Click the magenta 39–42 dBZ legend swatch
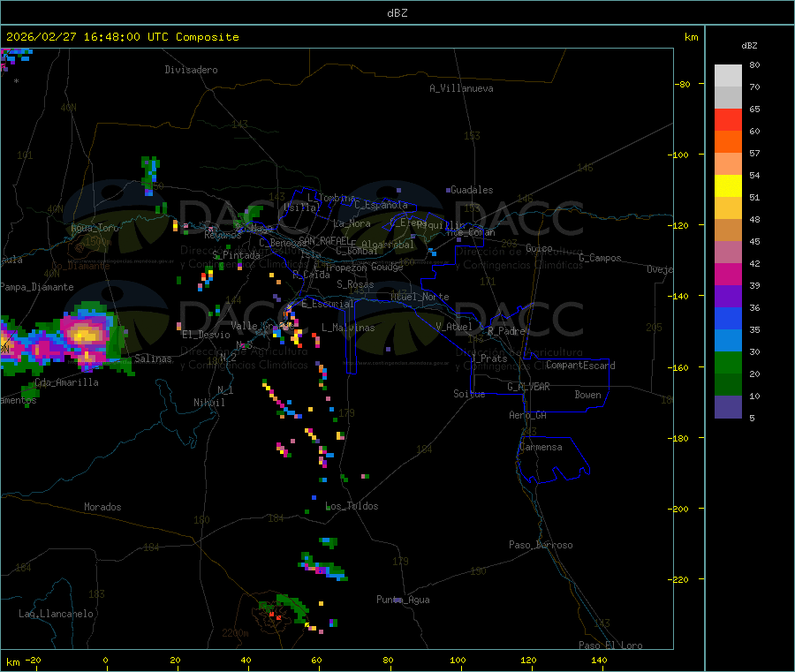The image size is (795, 672). pyautogui.click(x=728, y=274)
